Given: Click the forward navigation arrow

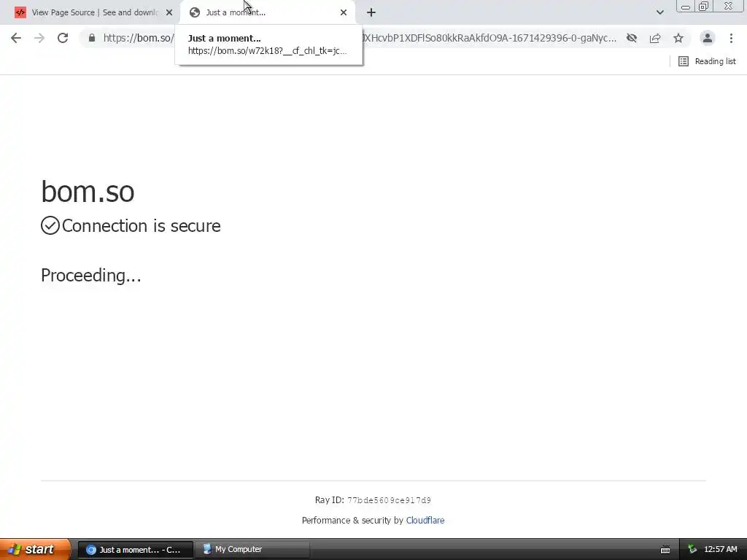Looking at the screenshot, I should (x=39, y=38).
